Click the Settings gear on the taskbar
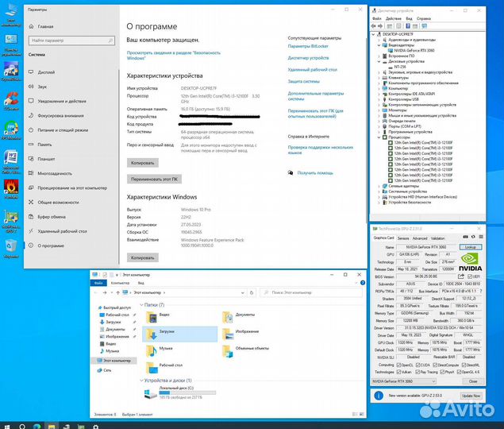The height and width of the screenshot is (429, 504). (x=95, y=427)
